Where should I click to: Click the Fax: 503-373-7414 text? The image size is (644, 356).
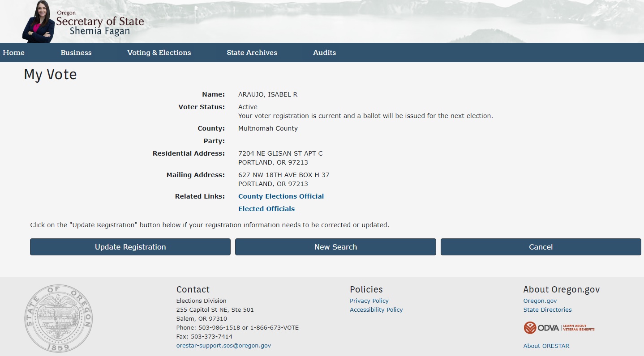pyautogui.click(x=204, y=337)
